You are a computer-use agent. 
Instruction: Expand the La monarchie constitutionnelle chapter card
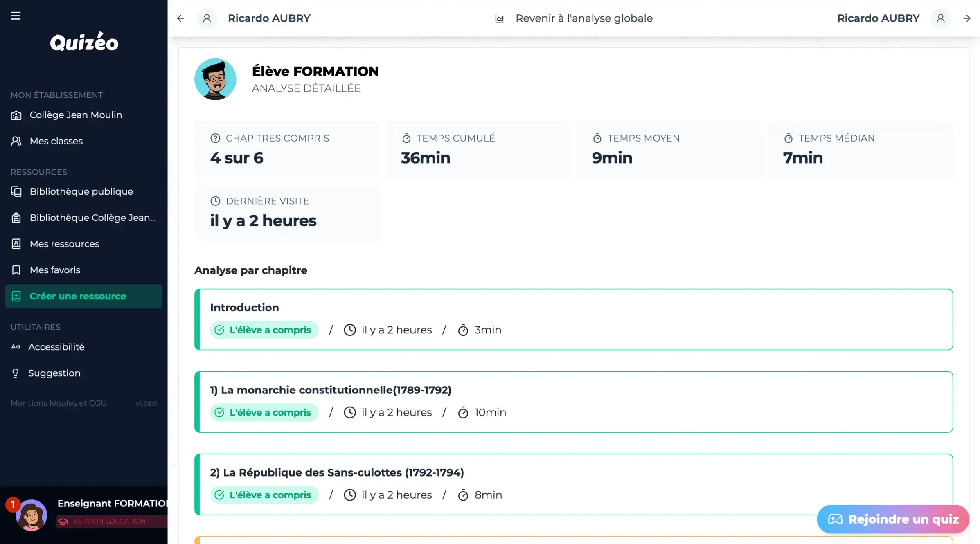pyautogui.click(x=573, y=402)
